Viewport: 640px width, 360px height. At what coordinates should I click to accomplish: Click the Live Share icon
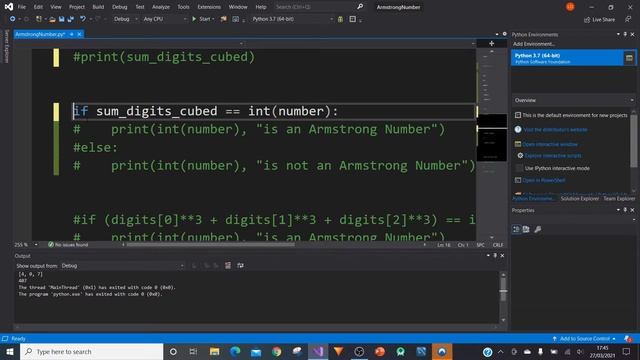[x=587, y=20]
